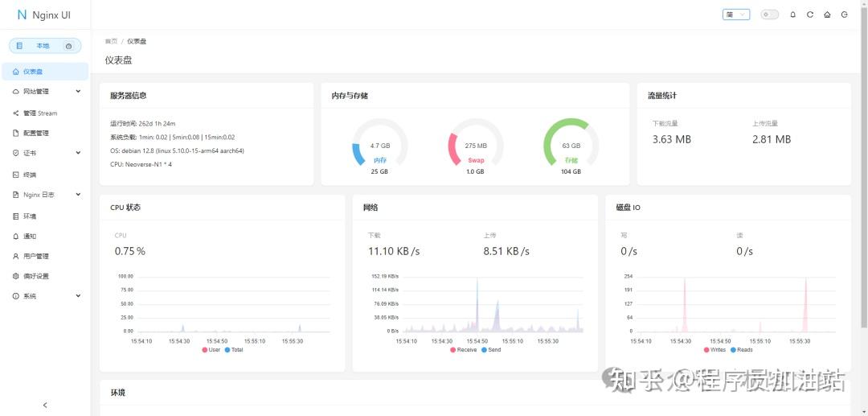Click the CPU: Neoverse-N1 * 4 line

(x=141, y=164)
